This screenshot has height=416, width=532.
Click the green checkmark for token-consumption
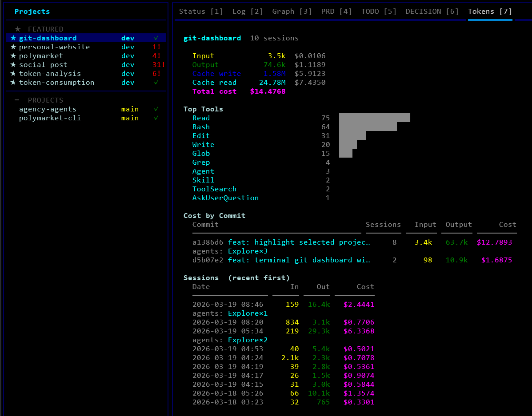[156, 83]
